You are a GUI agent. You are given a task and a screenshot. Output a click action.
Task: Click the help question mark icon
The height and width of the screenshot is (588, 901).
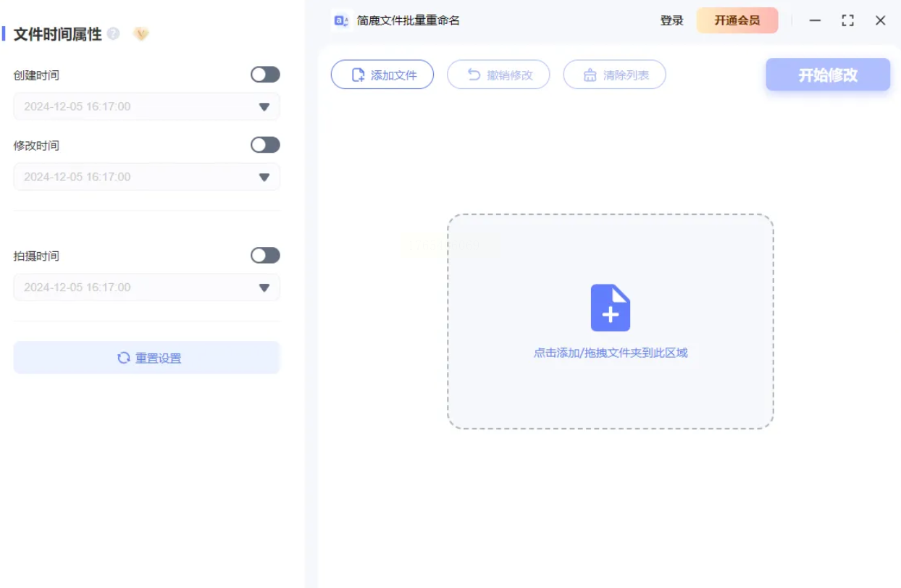tap(113, 33)
